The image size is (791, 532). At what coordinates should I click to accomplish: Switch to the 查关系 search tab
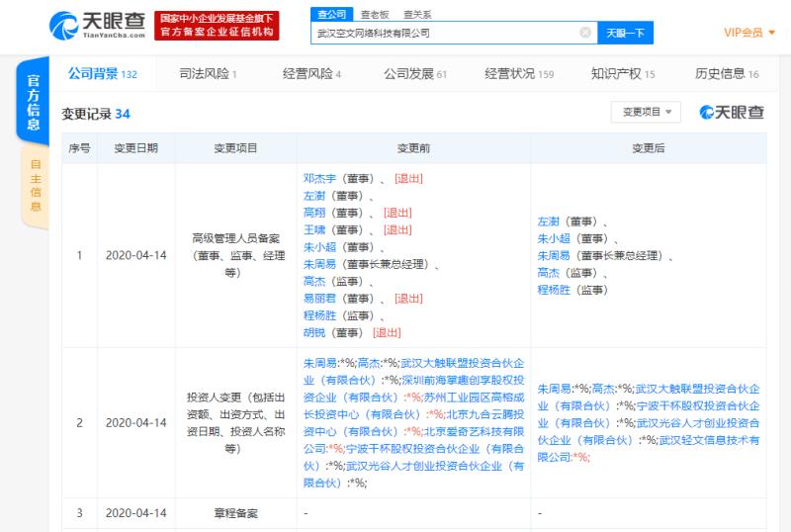click(417, 14)
